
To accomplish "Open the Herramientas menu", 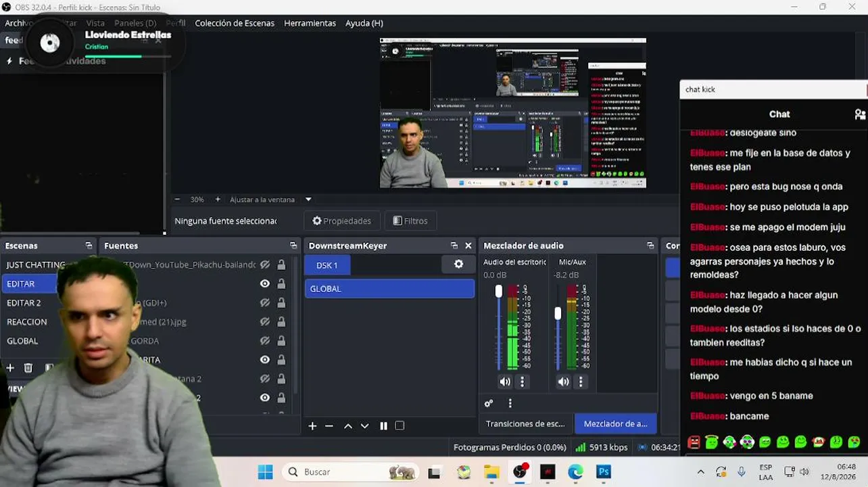I will pyautogui.click(x=310, y=23).
